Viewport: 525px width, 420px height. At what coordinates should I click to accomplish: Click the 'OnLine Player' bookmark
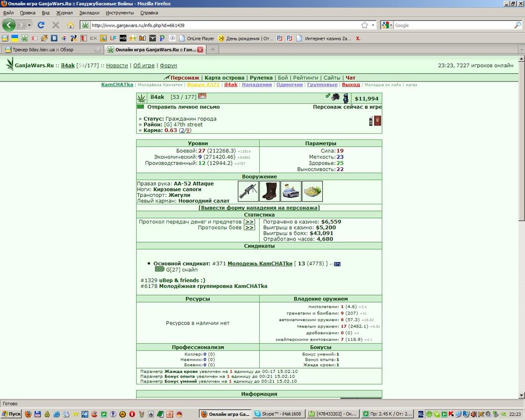(x=197, y=38)
